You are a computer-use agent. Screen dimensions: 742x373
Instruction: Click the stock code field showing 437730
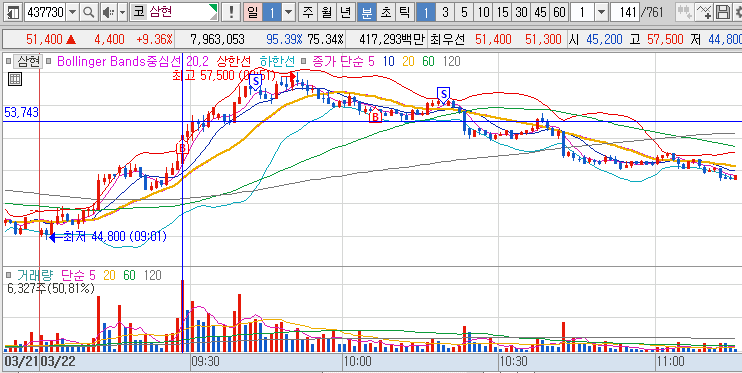(x=45, y=12)
